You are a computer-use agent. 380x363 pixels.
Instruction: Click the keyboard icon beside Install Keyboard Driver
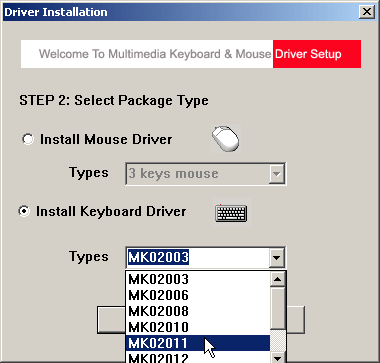pyautogui.click(x=232, y=213)
